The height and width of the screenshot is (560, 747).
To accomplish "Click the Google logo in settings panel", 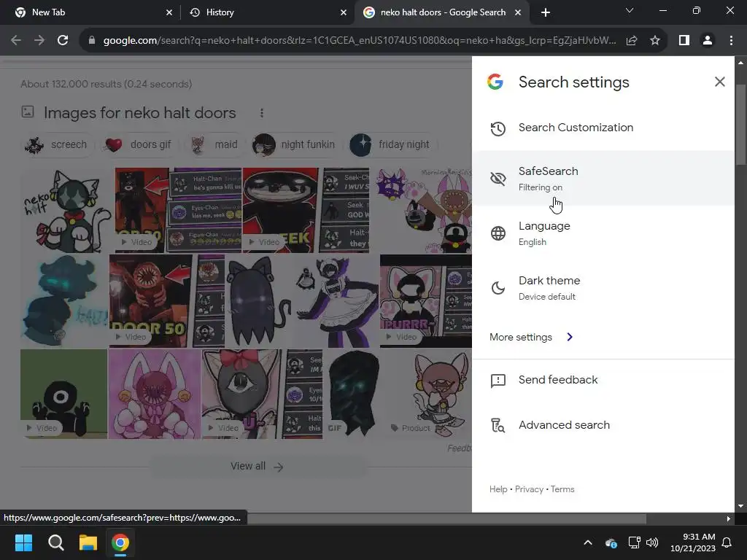I will 495,82.
